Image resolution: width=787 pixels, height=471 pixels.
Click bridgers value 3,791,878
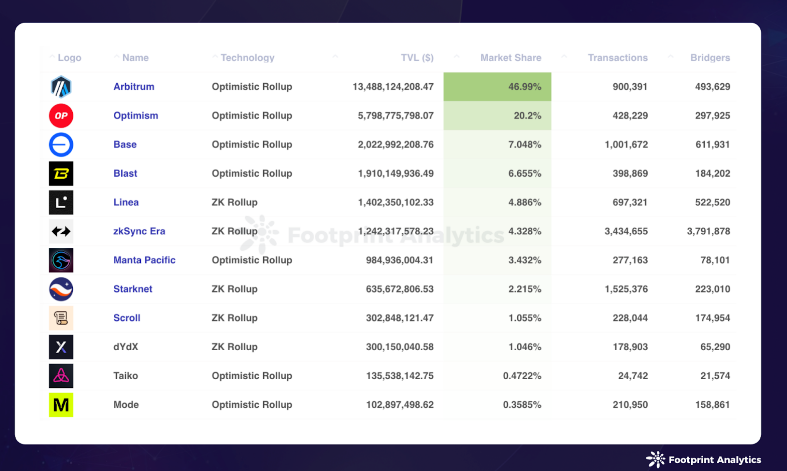[x=708, y=231]
